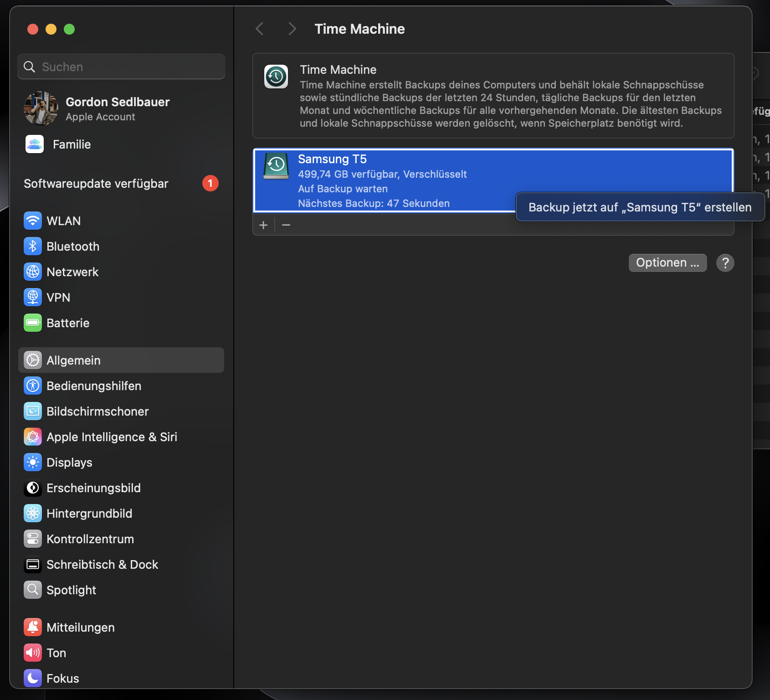Open Fokus moon icon
Viewport: 770px width, 700px height.
tap(33, 679)
